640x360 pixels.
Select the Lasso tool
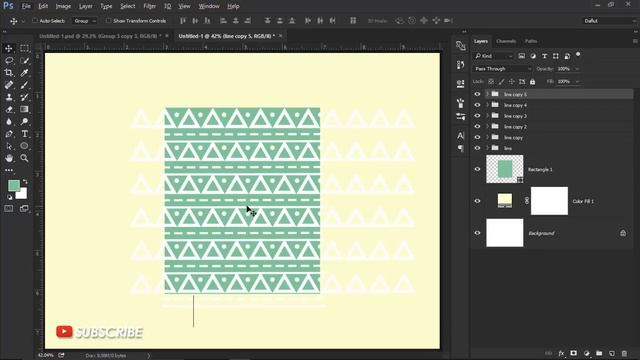pyautogui.click(x=9, y=60)
